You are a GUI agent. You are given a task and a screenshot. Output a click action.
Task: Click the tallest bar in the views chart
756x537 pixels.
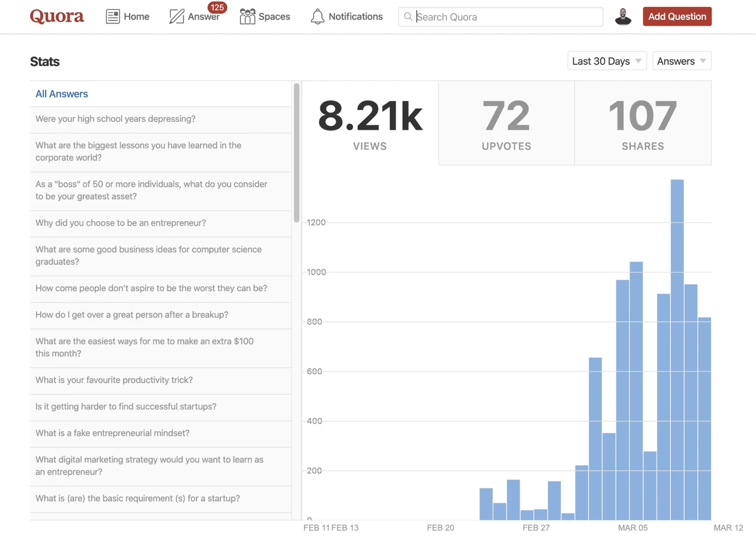(x=677, y=349)
